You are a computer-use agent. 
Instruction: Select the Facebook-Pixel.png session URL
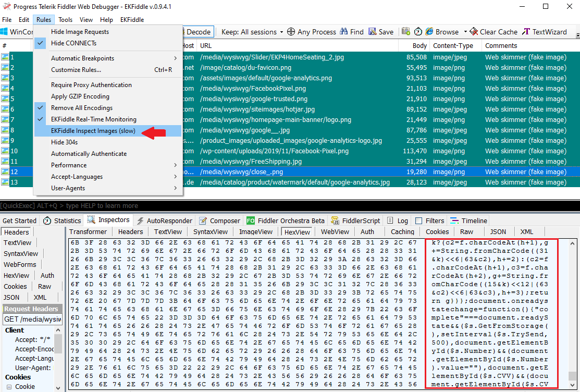[274, 151]
